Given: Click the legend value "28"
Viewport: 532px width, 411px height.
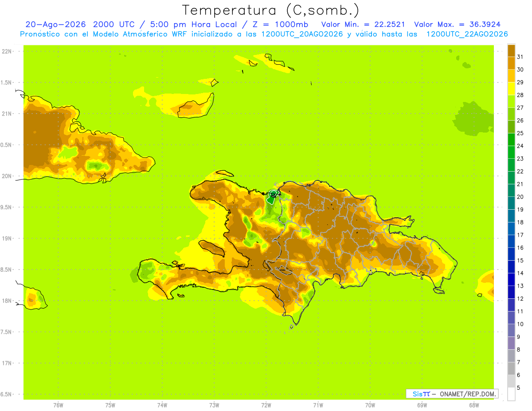Looking at the screenshot, I should click(x=520, y=94).
